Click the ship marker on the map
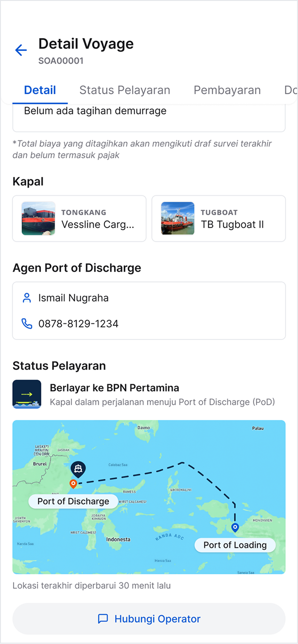The height and width of the screenshot is (644, 298). coord(78,469)
